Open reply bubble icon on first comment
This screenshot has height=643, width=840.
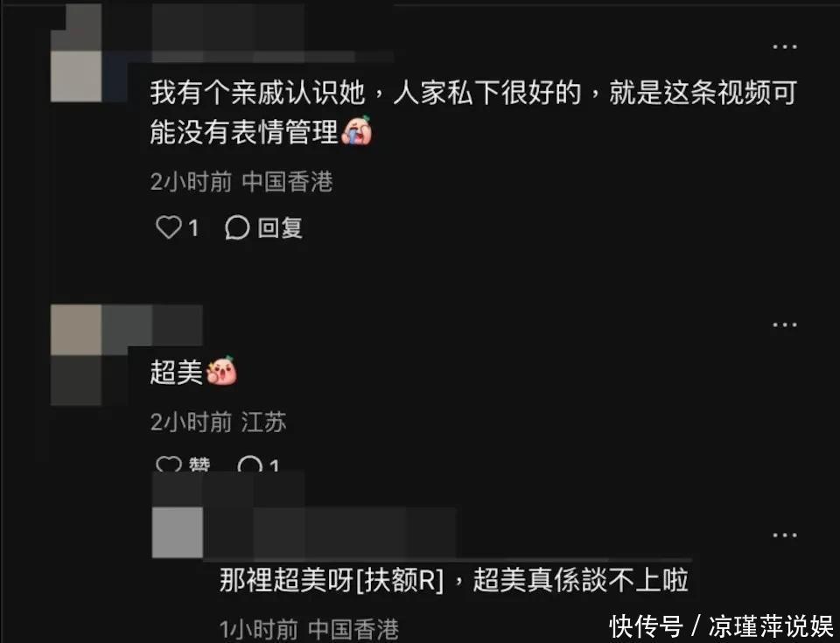(237, 227)
